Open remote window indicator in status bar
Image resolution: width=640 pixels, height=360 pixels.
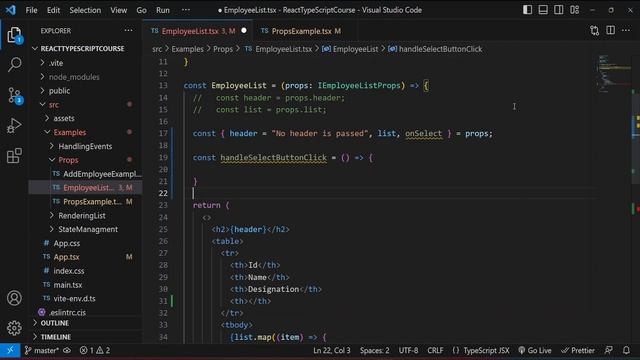(10, 351)
